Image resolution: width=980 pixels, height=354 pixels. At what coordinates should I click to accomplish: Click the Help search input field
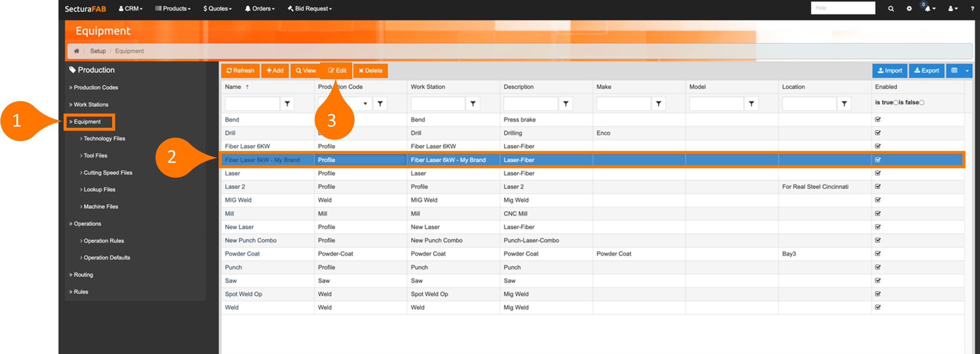843,8
